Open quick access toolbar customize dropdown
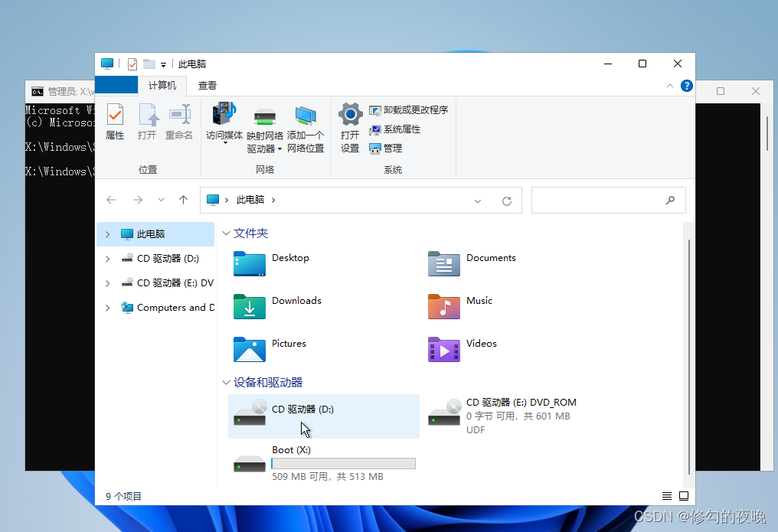The width and height of the screenshot is (778, 532). 162,64
